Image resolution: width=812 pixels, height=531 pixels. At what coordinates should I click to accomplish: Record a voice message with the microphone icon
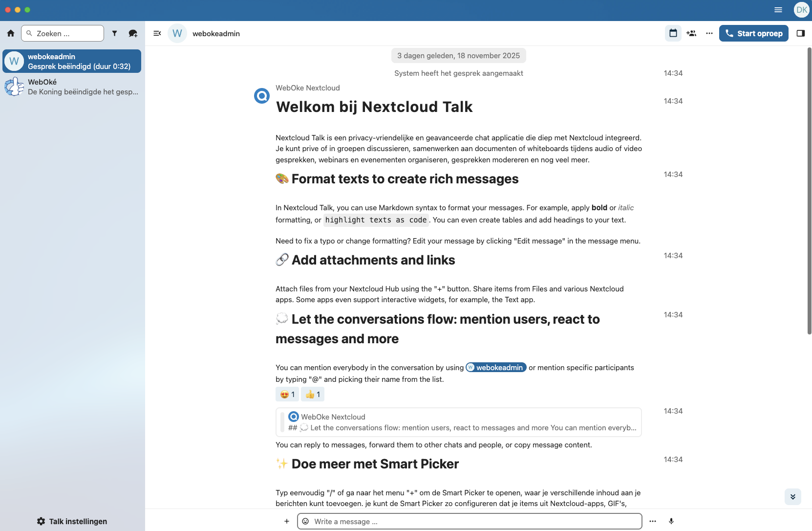coord(672,521)
